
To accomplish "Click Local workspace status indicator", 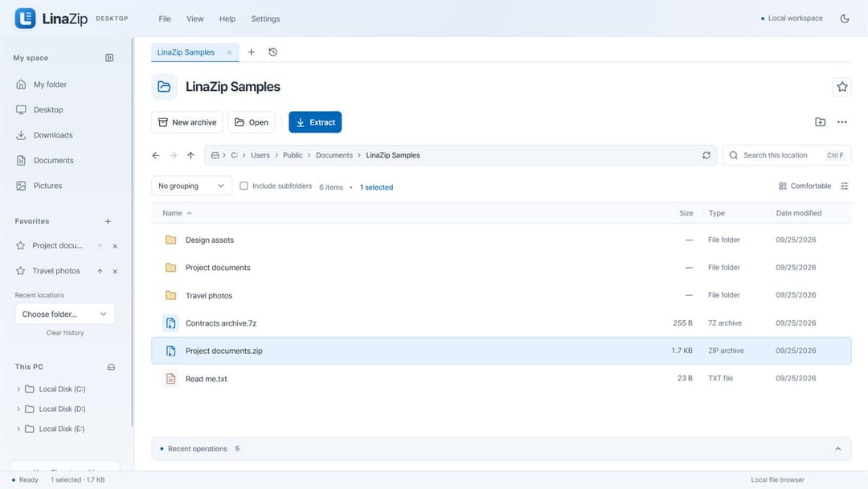I will tap(792, 18).
